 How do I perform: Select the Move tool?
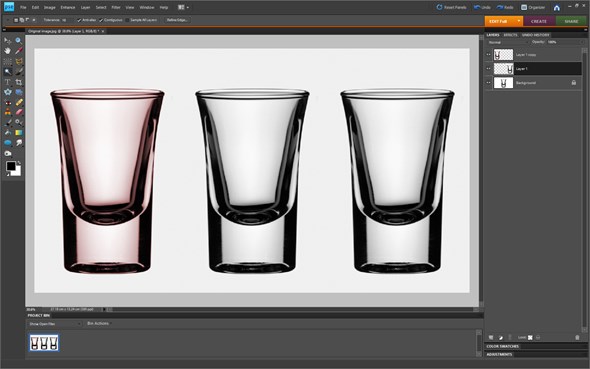coord(8,40)
